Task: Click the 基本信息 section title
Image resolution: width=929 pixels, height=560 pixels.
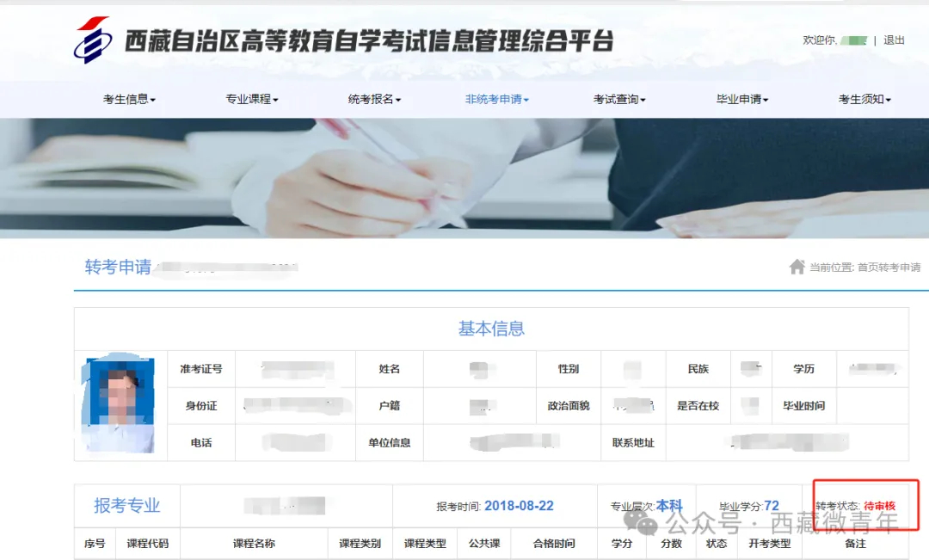Action: [x=491, y=329]
